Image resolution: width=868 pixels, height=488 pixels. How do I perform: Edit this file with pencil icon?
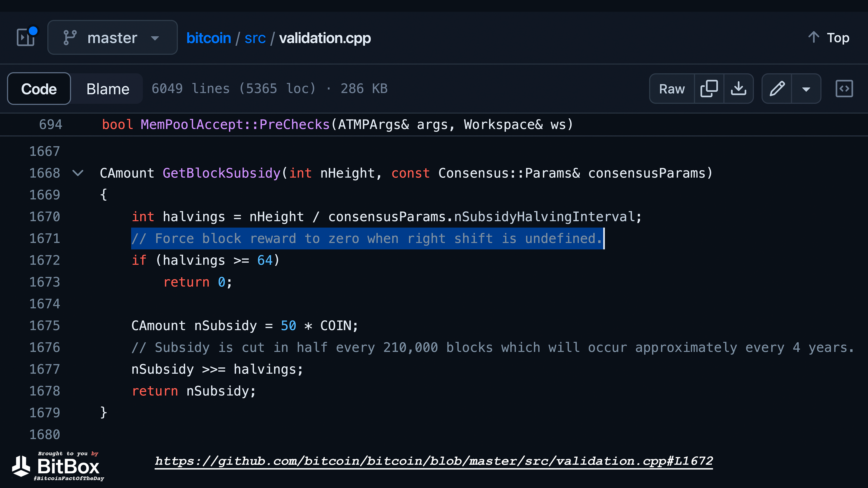(x=777, y=89)
